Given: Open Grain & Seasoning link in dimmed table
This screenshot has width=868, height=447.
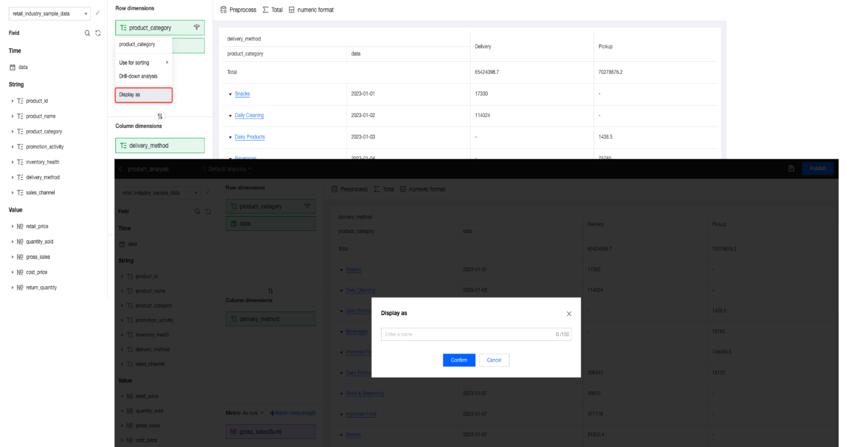Looking at the screenshot, I should [x=365, y=393].
